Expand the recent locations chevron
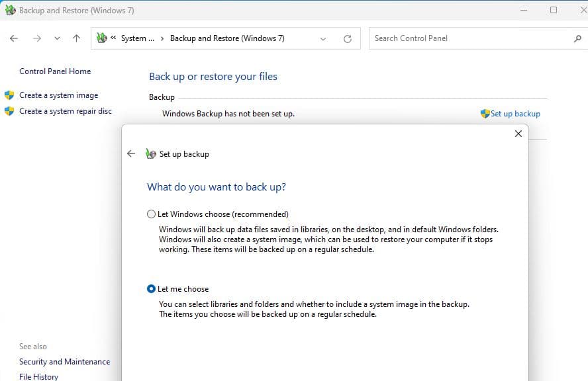This screenshot has width=588, height=381. [57, 38]
